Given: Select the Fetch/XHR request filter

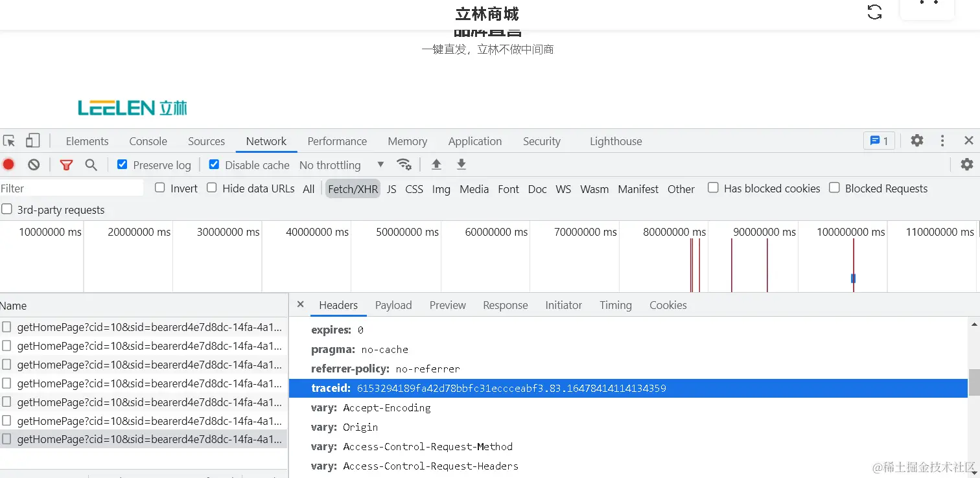Looking at the screenshot, I should point(353,188).
